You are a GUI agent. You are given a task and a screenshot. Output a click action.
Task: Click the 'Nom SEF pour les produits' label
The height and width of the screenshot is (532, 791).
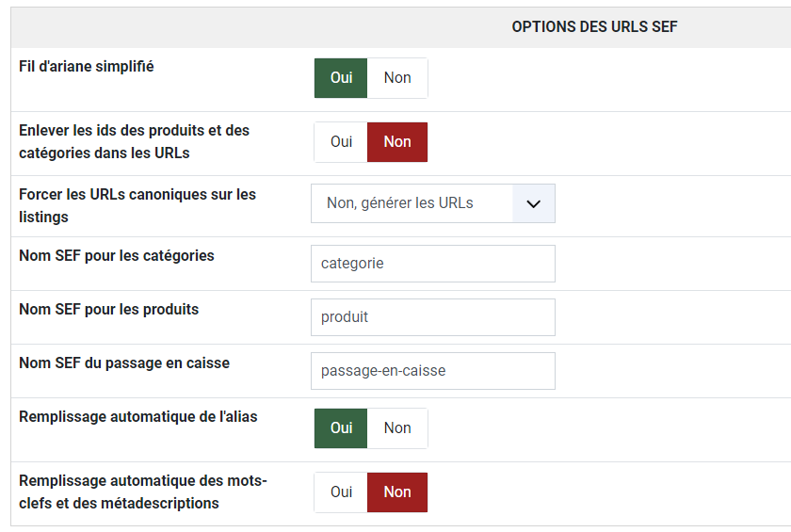point(109,309)
